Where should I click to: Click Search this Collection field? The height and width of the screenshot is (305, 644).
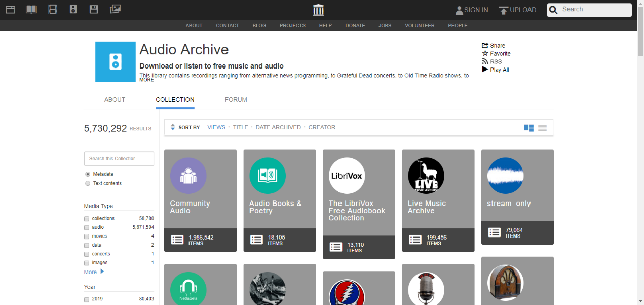[x=119, y=158]
